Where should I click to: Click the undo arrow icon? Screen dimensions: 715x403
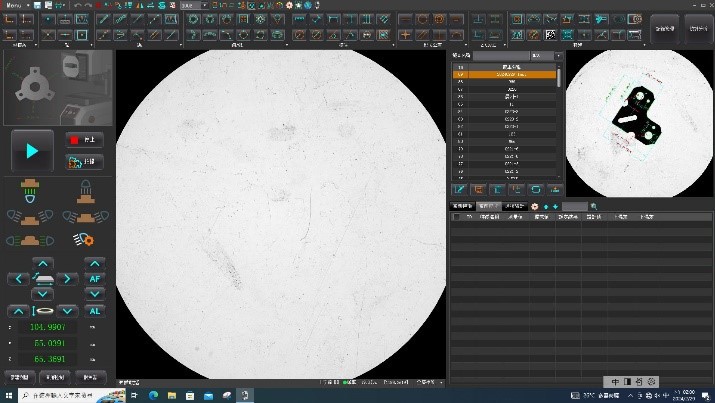click(x=78, y=5)
